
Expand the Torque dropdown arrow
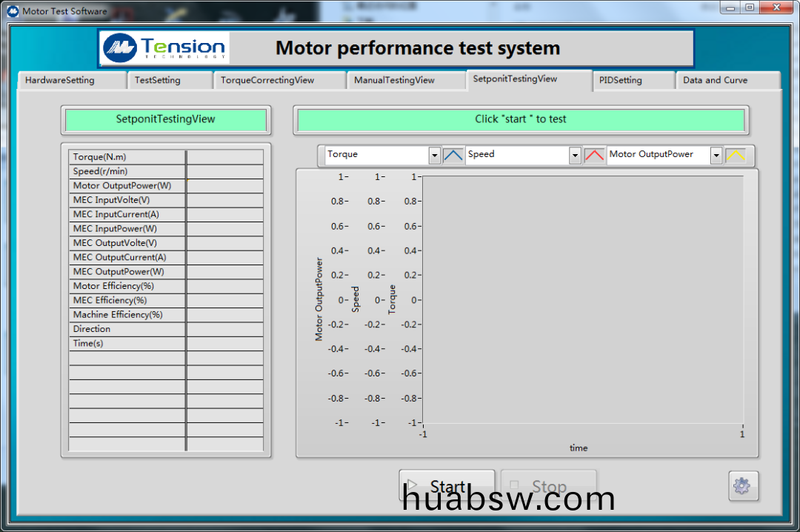pos(435,156)
